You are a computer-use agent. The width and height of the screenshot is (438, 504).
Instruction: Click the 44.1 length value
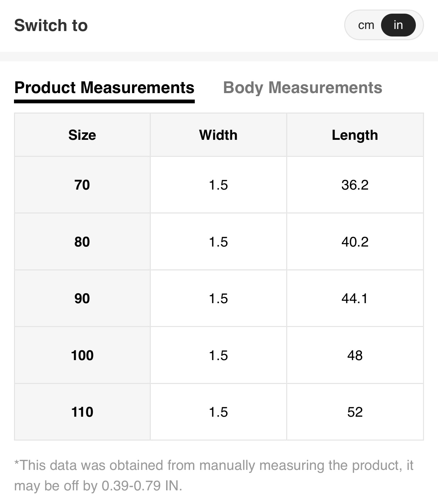tap(355, 298)
